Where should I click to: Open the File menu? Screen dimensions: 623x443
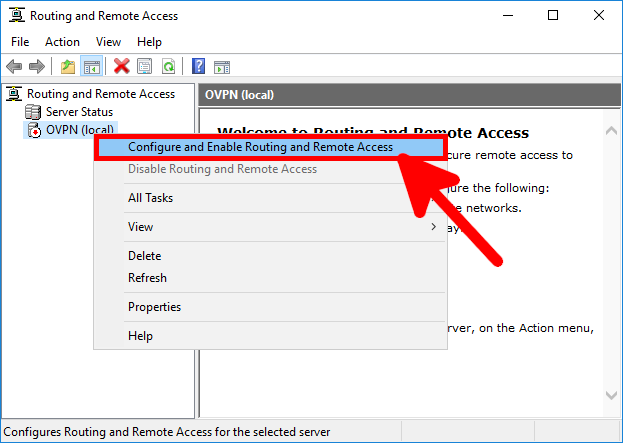pos(20,42)
